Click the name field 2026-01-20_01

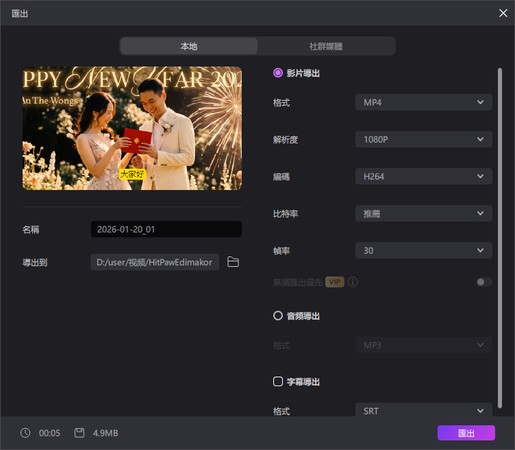point(166,229)
